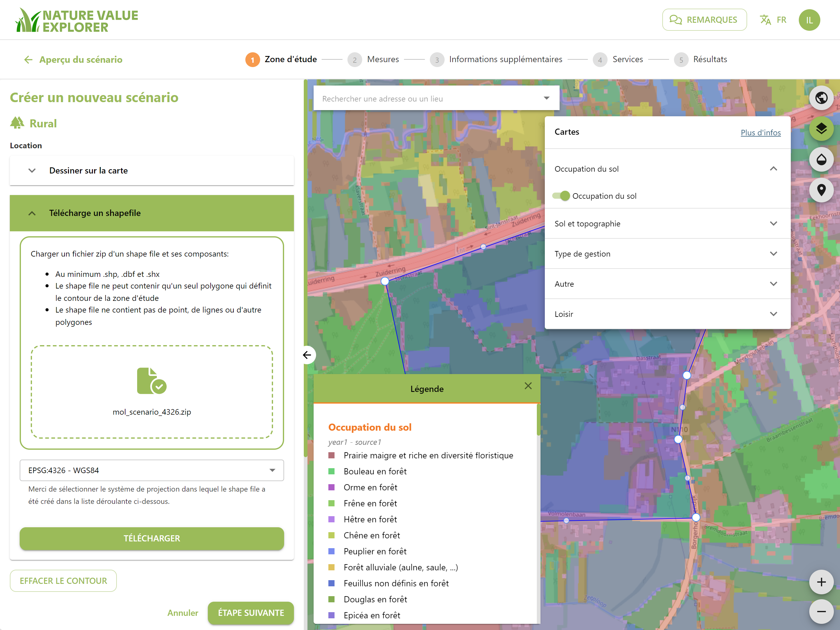The height and width of the screenshot is (630, 840).
Task: Click Annuler
Action: (x=183, y=612)
